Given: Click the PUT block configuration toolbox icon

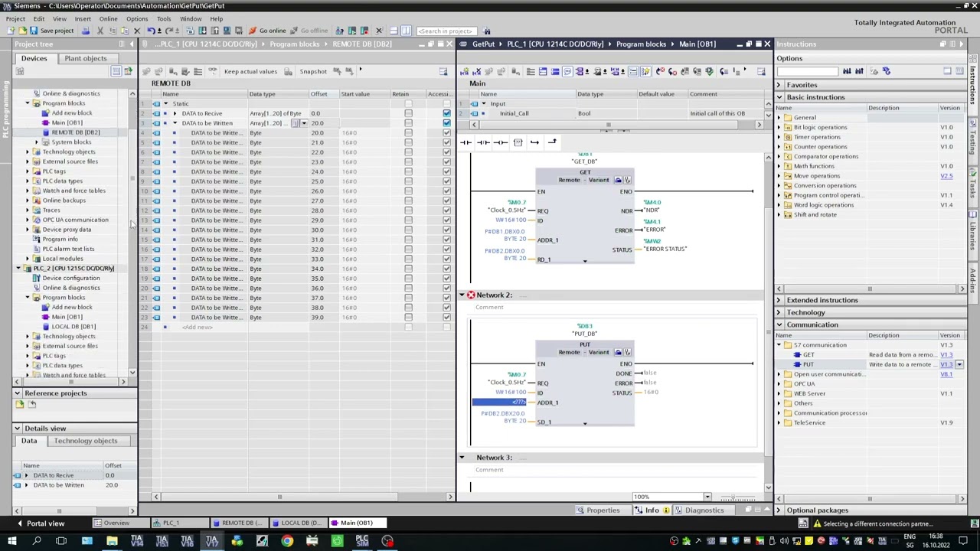Looking at the screenshot, I should [618, 352].
